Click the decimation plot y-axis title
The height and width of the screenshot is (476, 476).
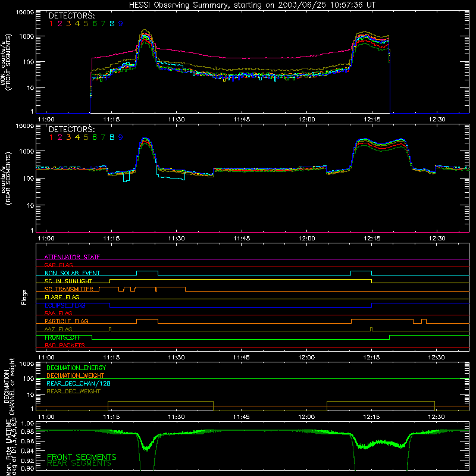[9, 386]
